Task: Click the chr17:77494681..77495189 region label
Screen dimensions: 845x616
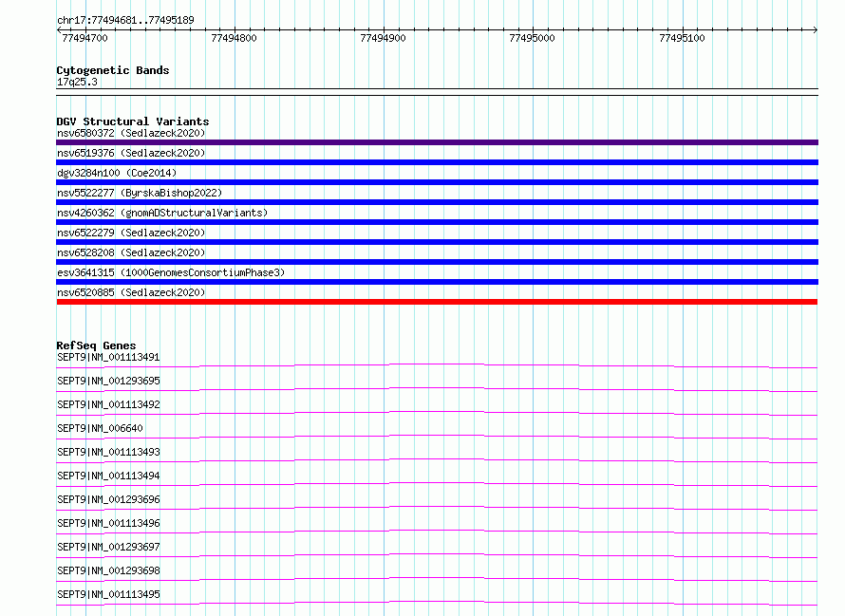Action: coord(125,20)
